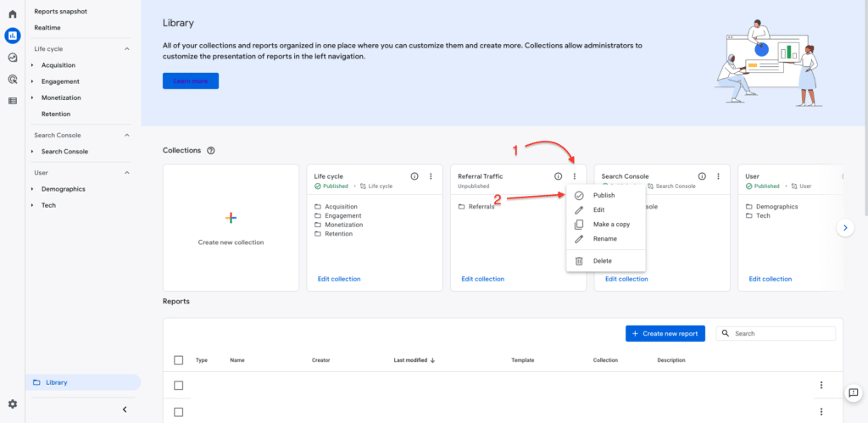Click the Acquisition folder icon in Life cycle card
The height and width of the screenshot is (423, 868).
click(x=318, y=207)
